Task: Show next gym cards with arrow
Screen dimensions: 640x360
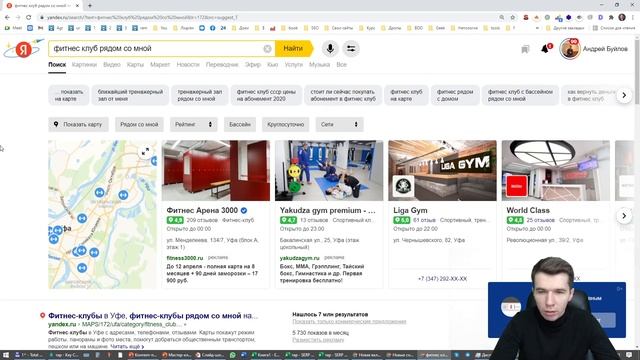Action: pyautogui.click(x=624, y=216)
